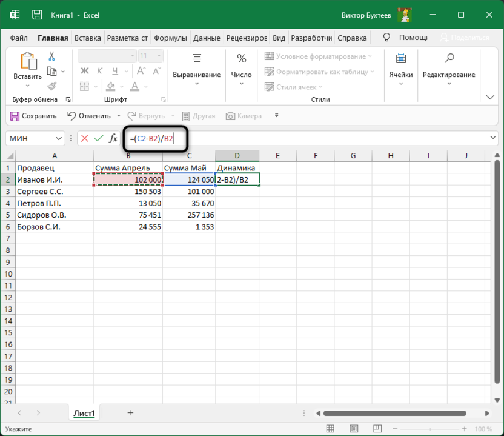The width and height of the screenshot is (504, 436).
Task: Click the Cut scissors icon
Action: pos(51,56)
